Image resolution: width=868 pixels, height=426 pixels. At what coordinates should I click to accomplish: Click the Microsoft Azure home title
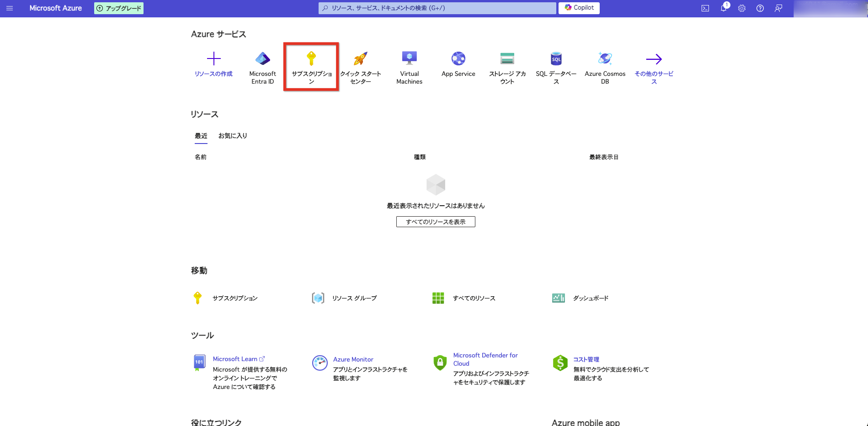coord(56,8)
